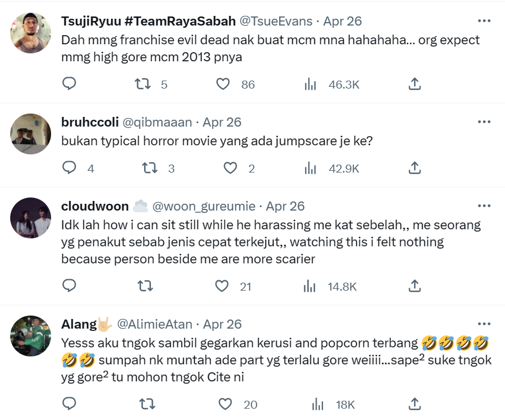This screenshot has height=420, width=505.
Task: Reply to bruhccoli's jumpscare tweet
Action: point(69,168)
